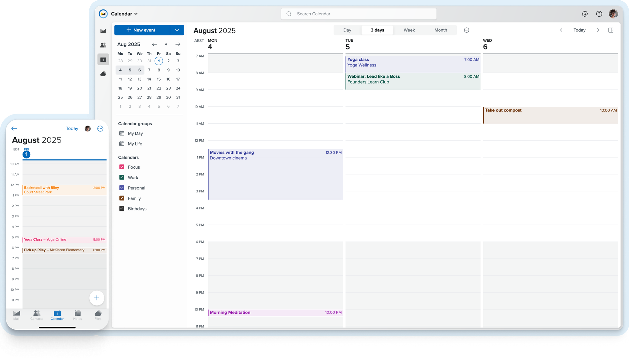Expand the New event dropdown arrow
Image resolution: width=629 pixels, height=364 pixels.
(177, 30)
